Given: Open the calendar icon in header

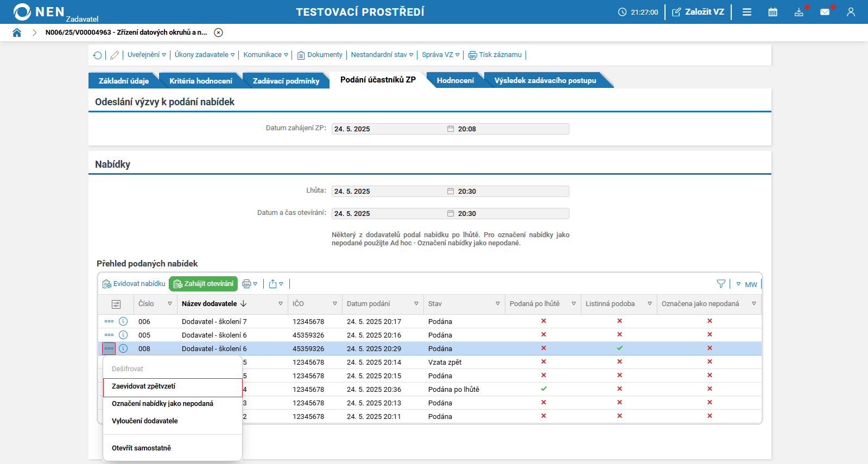Looking at the screenshot, I should [772, 12].
